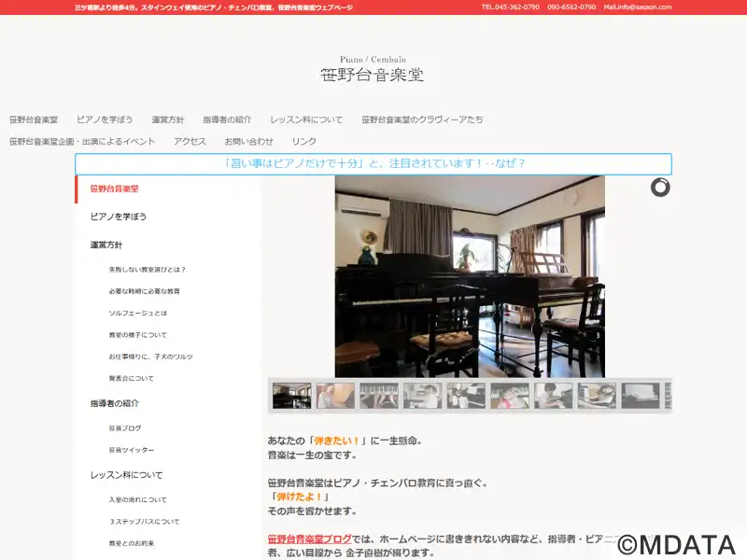The height and width of the screenshot is (560, 747).
Task: Open 笹音ブログ in the sidebar
Action: click(125, 428)
